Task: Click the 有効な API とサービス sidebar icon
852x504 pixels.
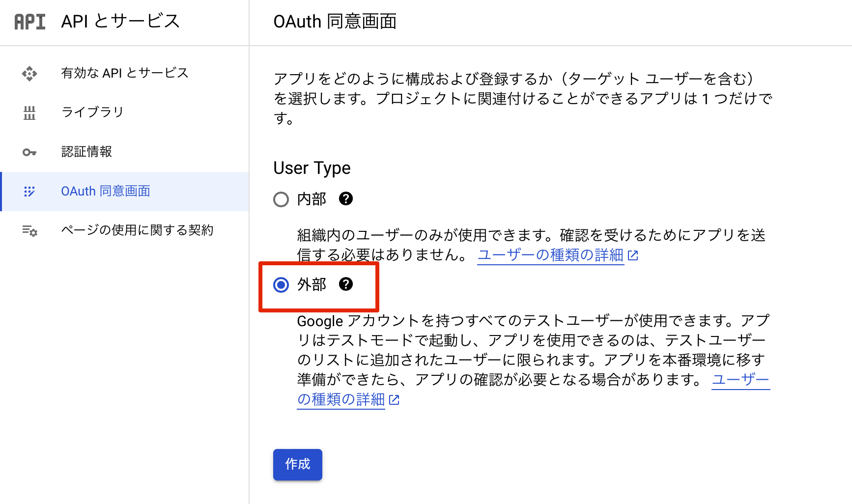Action: click(29, 74)
